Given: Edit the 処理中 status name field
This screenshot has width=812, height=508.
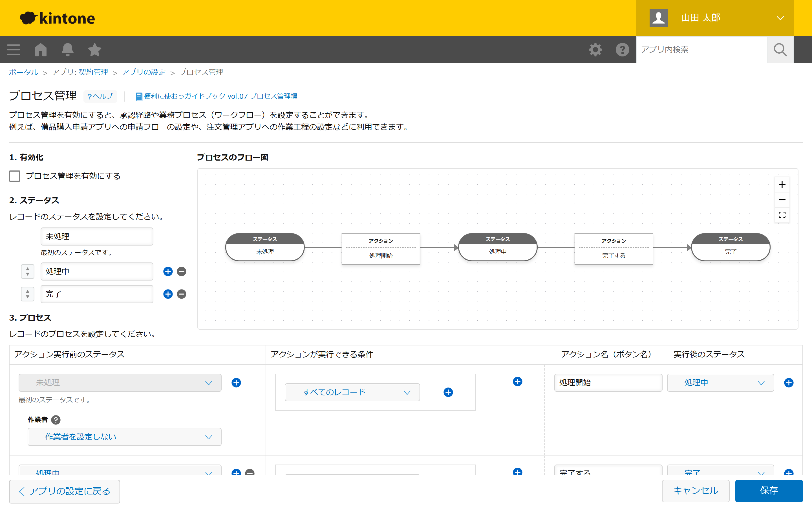Looking at the screenshot, I should (x=97, y=271).
